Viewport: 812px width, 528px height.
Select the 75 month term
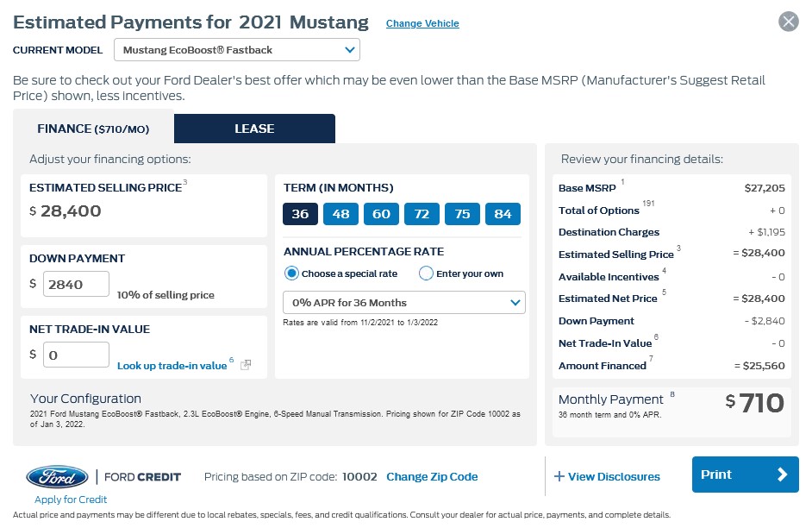click(462, 214)
